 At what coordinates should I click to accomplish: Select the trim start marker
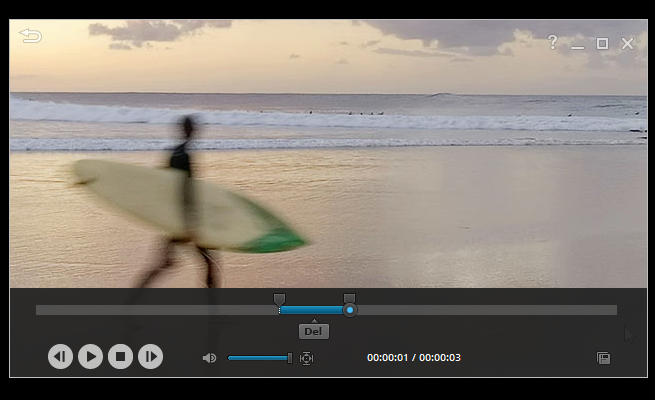pos(279,300)
